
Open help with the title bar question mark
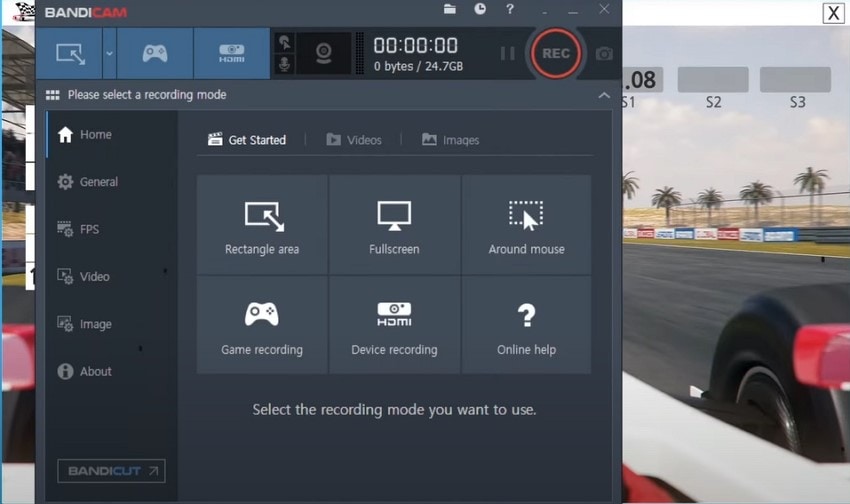click(x=510, y=9)
